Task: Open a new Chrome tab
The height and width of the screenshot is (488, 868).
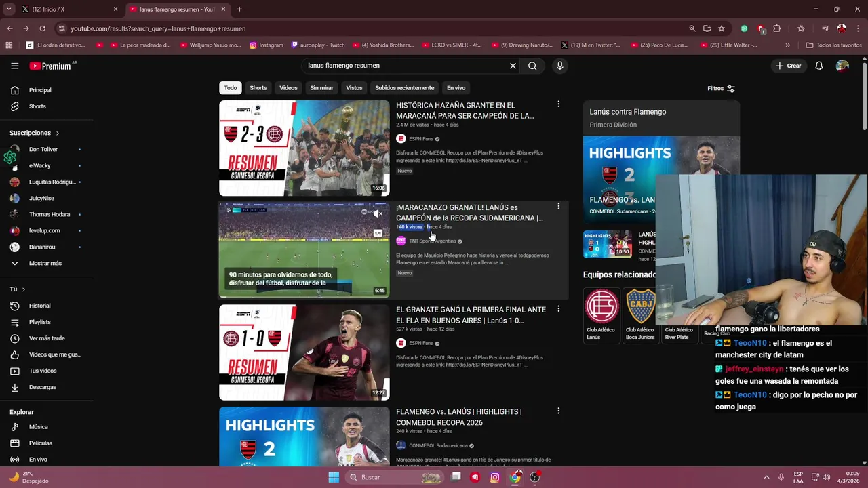Action: [x=239, y=9]
